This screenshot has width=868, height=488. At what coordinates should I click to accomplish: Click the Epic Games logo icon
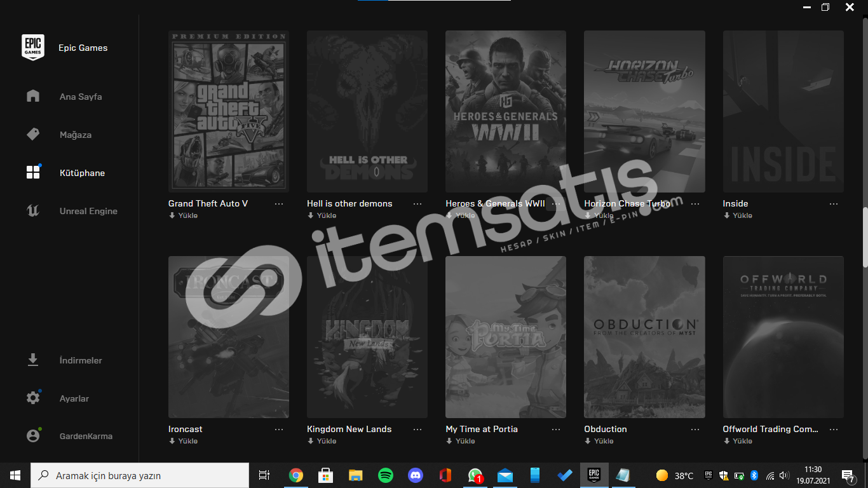(x=33, y=48)
